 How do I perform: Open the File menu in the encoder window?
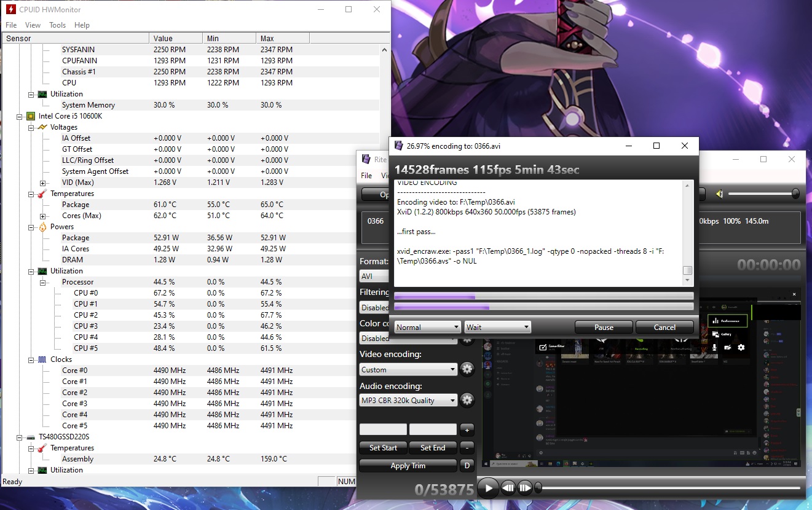tap(366, 176)
